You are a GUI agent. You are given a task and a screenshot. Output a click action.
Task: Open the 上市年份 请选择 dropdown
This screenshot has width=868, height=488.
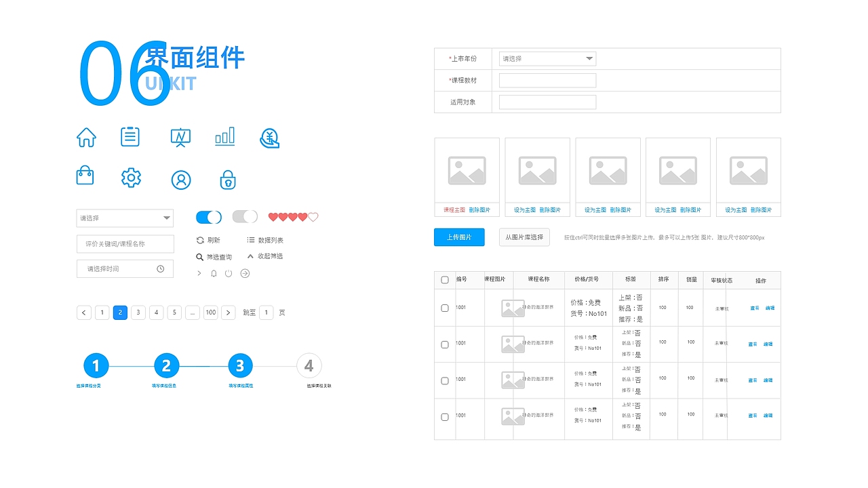pyautogui.click(x=547, y=59)
